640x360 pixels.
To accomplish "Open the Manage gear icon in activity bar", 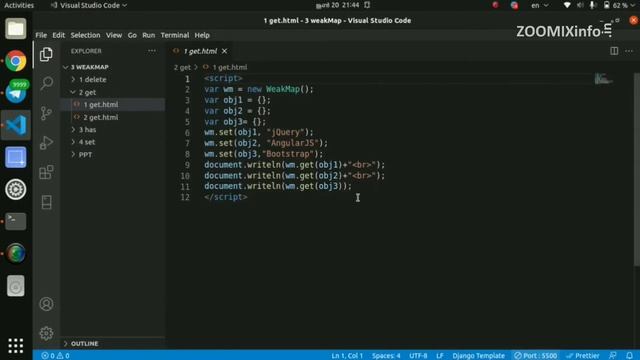I will (x=46, y=333).
